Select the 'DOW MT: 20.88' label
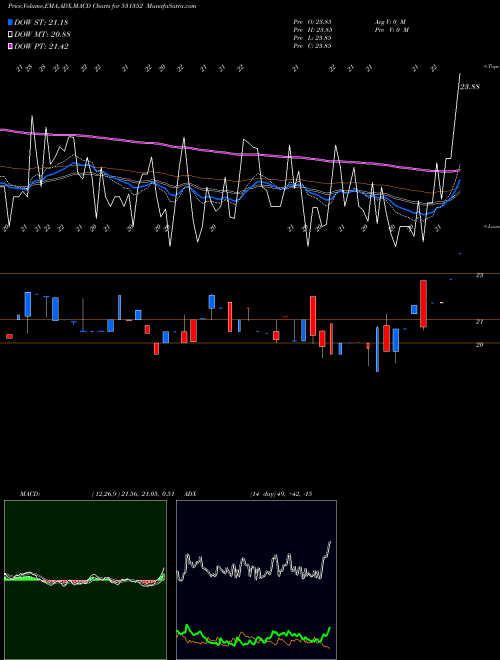 coord(42,35)
